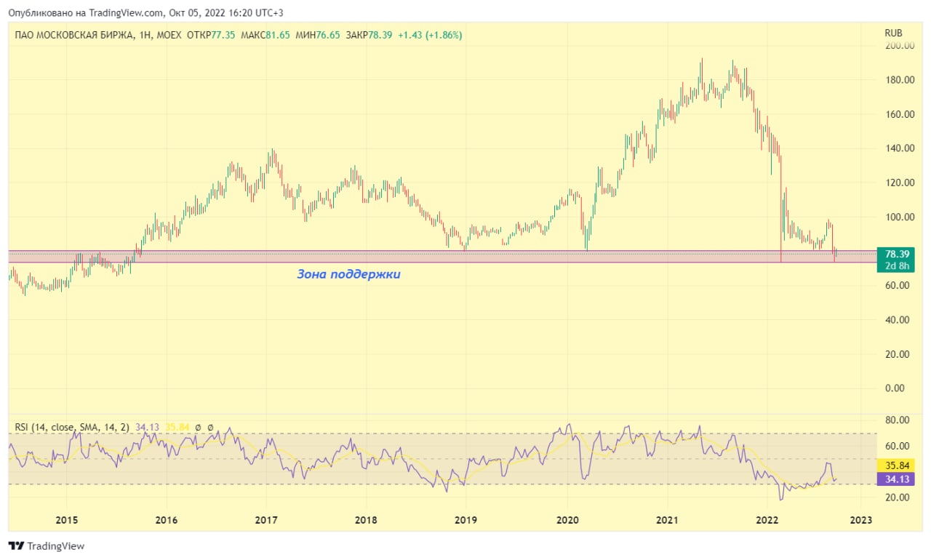The image size is (931, 560).
Task: Click the yellow 35.84 RSI axis tag
Action: coord(895,465)
